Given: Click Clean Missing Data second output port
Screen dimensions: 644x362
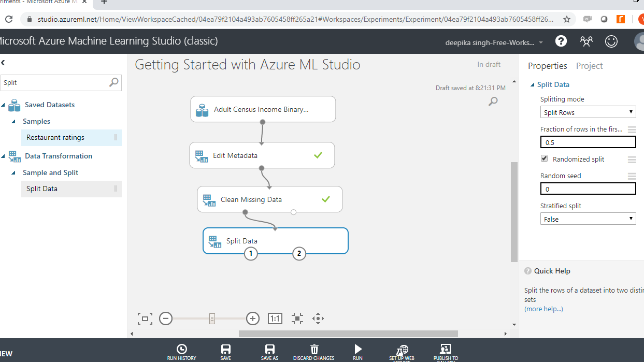Looking at the screenshot, I should (x=294, y=212).
